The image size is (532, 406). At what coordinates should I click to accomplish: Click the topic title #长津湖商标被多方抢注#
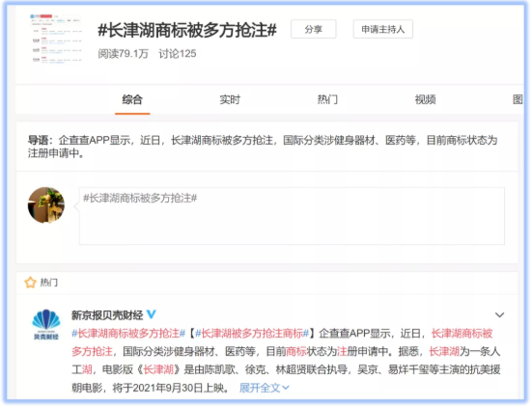point(187,30)
